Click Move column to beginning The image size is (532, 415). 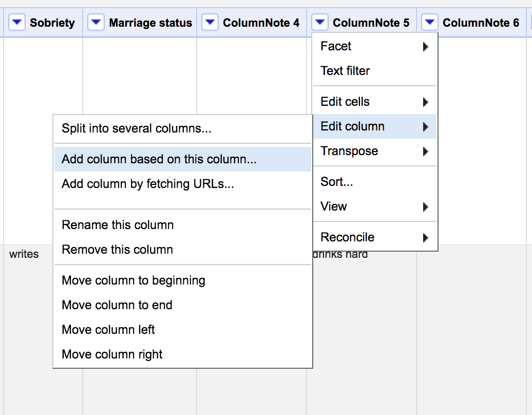[x=134, y=280]
